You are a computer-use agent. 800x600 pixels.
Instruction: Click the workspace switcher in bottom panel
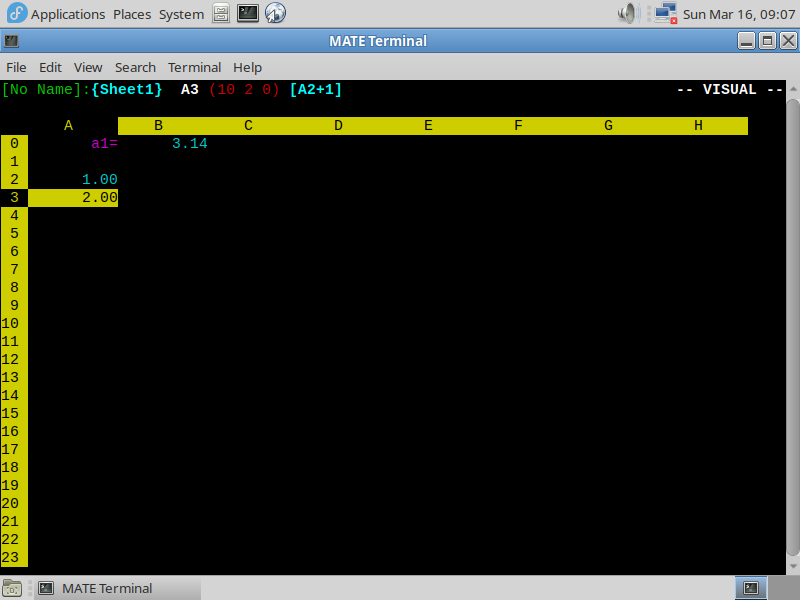[x=750, y=588]
